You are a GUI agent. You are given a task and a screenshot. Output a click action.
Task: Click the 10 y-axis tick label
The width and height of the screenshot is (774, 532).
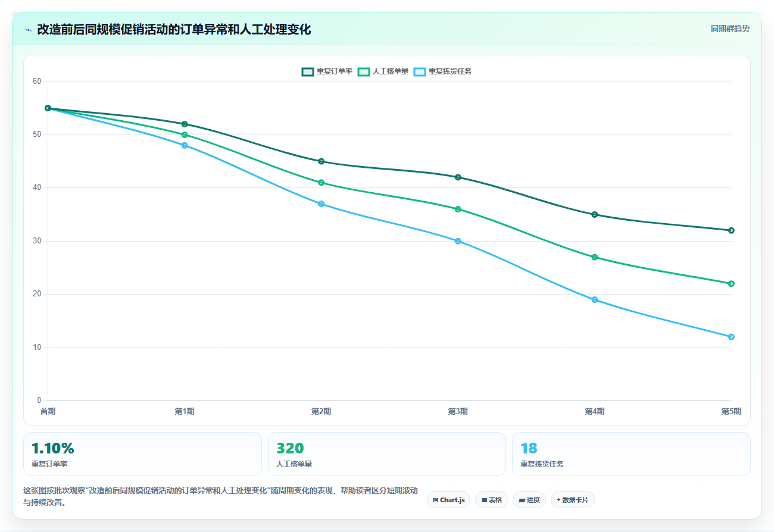click(37, 348)
